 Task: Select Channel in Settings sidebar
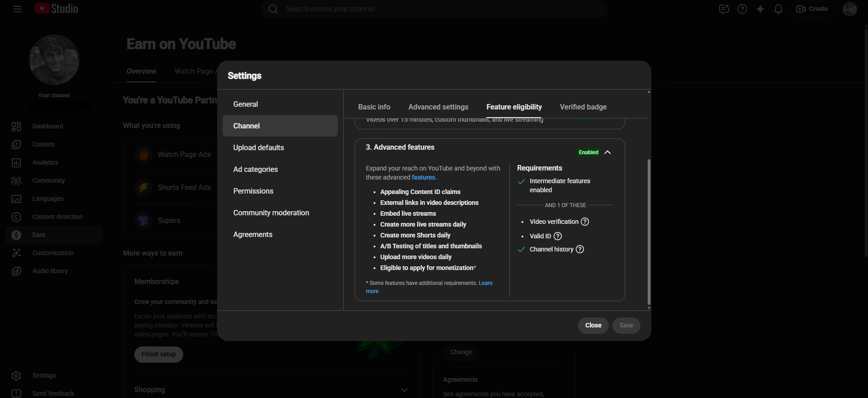280,126
